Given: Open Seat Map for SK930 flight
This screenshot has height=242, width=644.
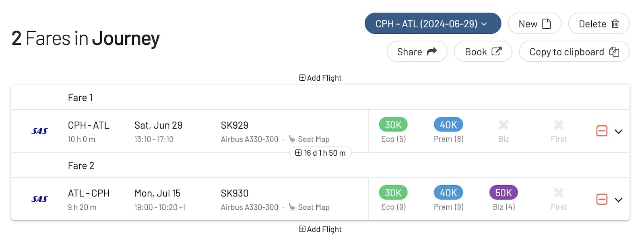Looking at the screenshot, I should pos(309,207).
